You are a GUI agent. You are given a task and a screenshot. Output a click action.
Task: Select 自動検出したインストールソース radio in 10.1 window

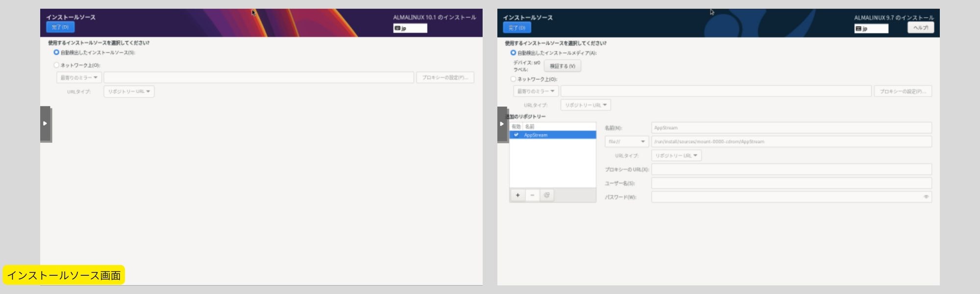coord(56,52)
